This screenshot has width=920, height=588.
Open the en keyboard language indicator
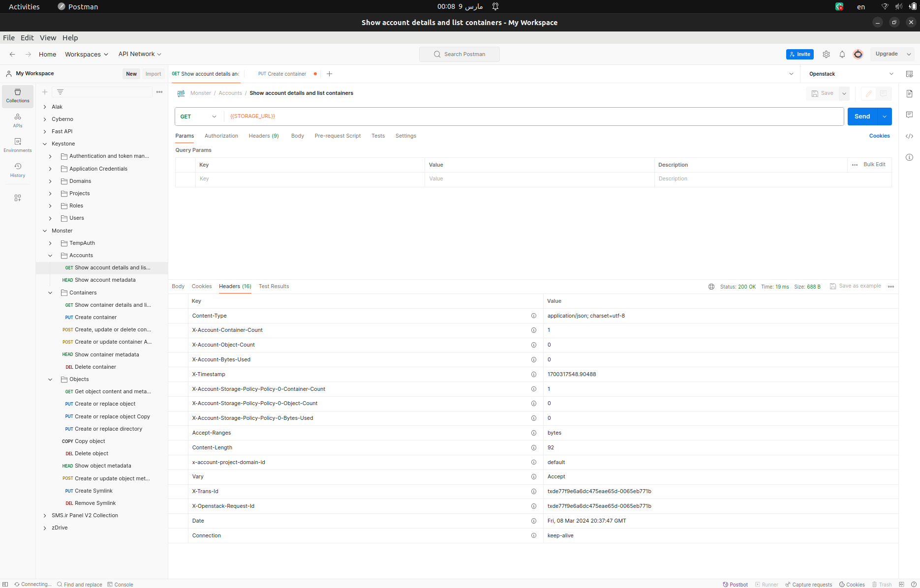coord(861,7)
